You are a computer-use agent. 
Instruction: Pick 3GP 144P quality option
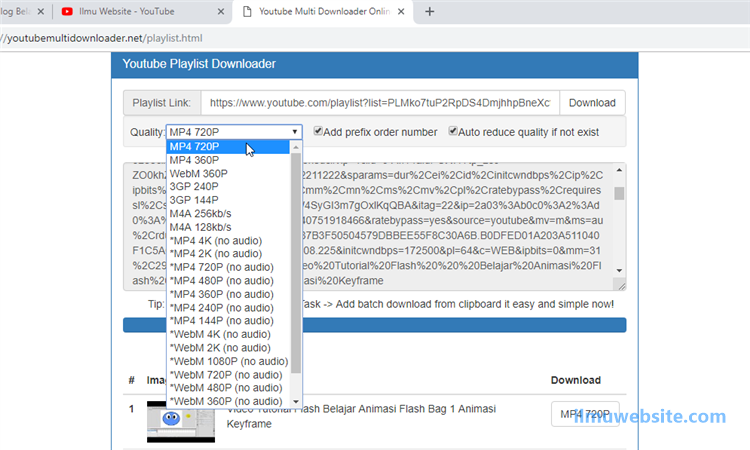click(228, 200)
